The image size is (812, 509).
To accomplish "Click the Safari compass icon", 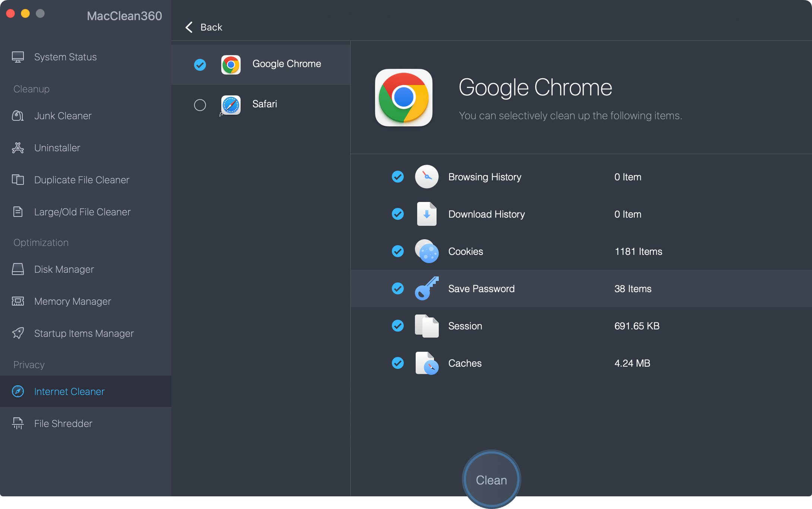I will (231, 105).
